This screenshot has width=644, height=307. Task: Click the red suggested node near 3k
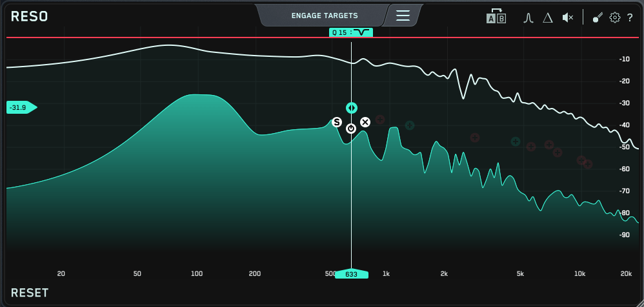[x=475, y=138]
